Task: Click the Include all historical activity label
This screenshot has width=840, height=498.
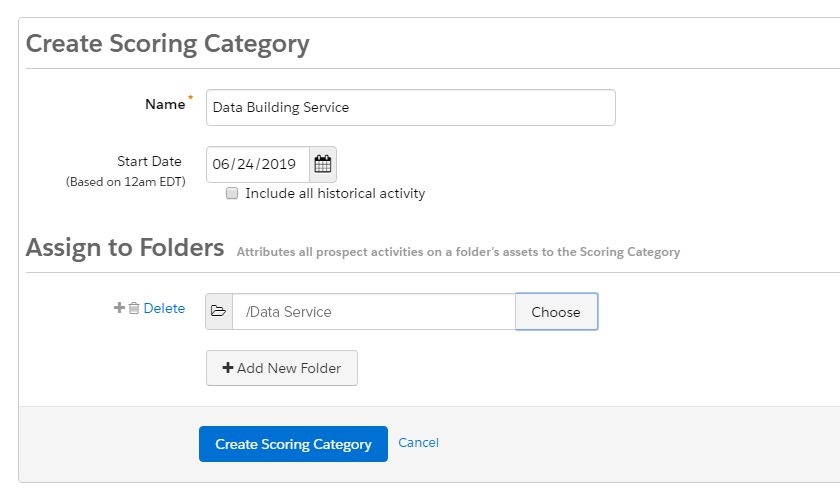Action: pos(335,193)
